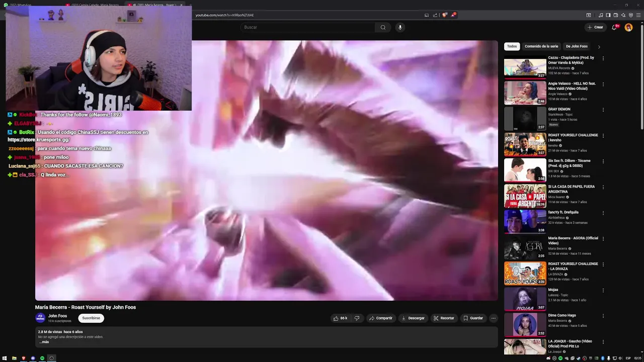This screenshot has height=362, width=644.
Task: Open options for SI LA CASA DE PAPEL suggestion
Action: [603, 187]
